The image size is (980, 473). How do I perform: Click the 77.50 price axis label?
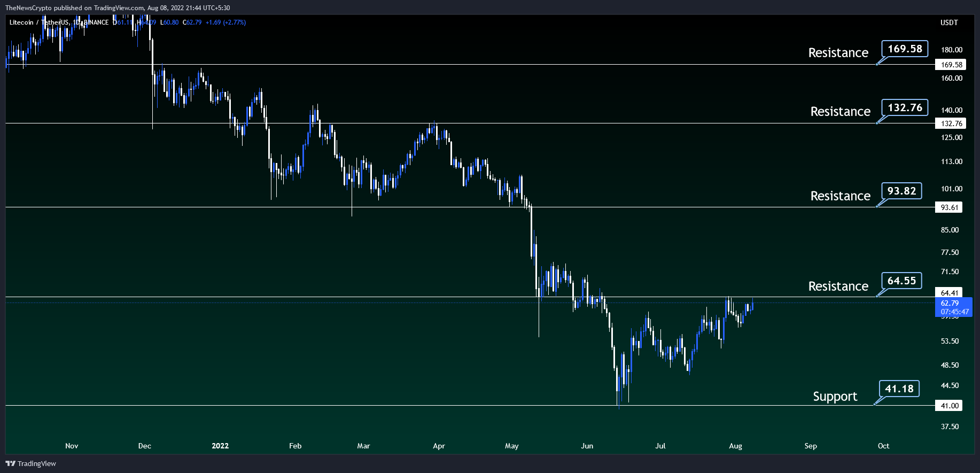tap(950, 252)
